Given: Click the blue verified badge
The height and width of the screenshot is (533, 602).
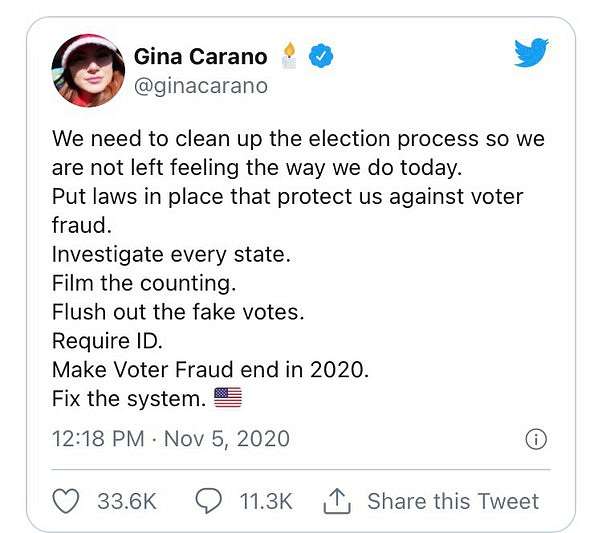Looking at the screenshot, I should (x=321, y=56).
